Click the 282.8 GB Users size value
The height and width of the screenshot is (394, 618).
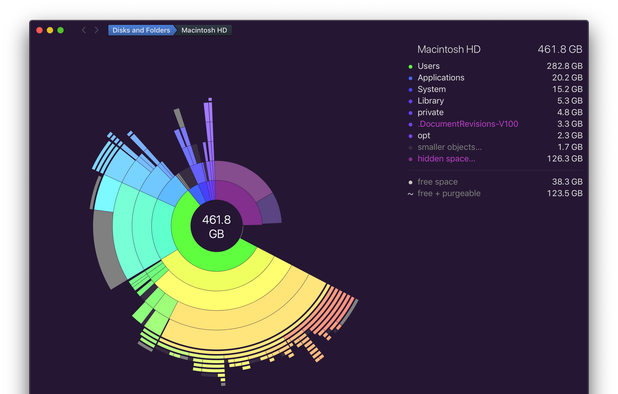564,66
